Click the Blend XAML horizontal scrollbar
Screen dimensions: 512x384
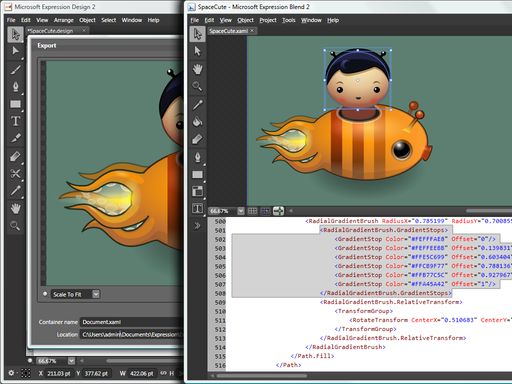(262, 376)
